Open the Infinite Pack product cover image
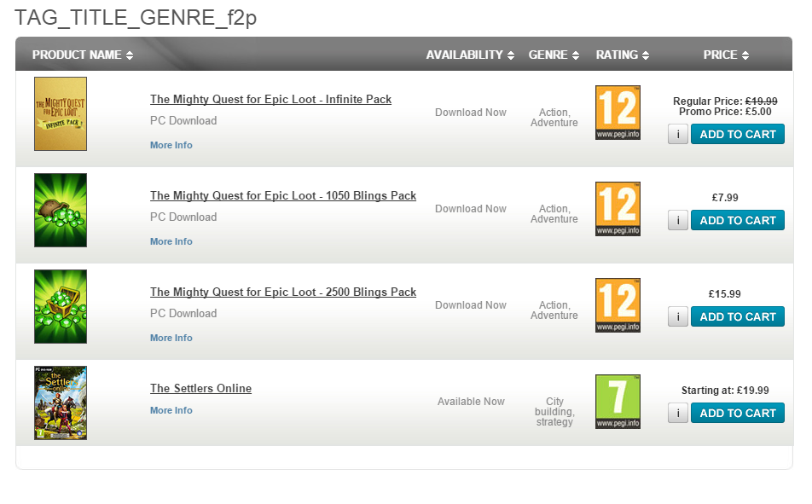Screen dimensions: 812x504 pyautogui.click(x=61, y=114)
